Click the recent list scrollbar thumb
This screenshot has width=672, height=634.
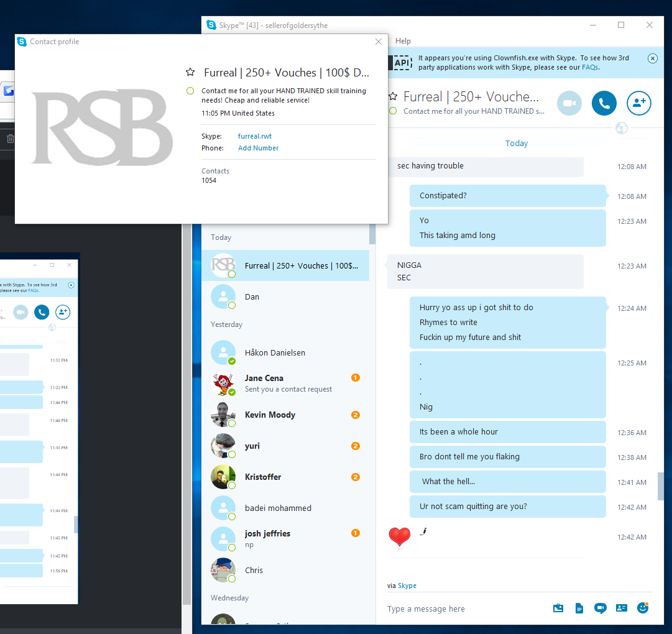click(372, 234)
